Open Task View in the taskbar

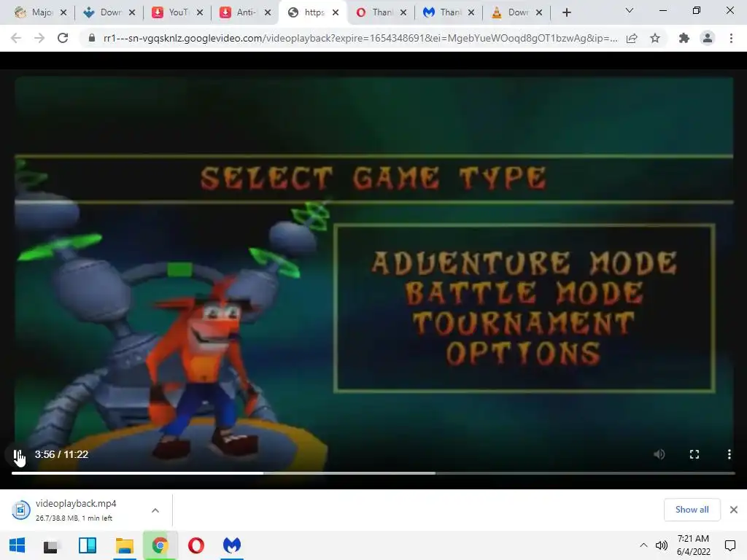coord(51,545)
